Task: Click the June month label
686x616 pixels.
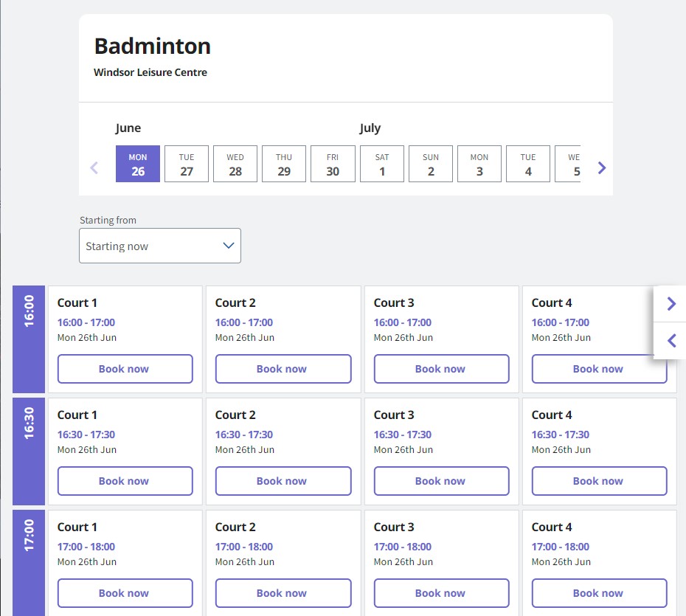Action: pos(128,128)
